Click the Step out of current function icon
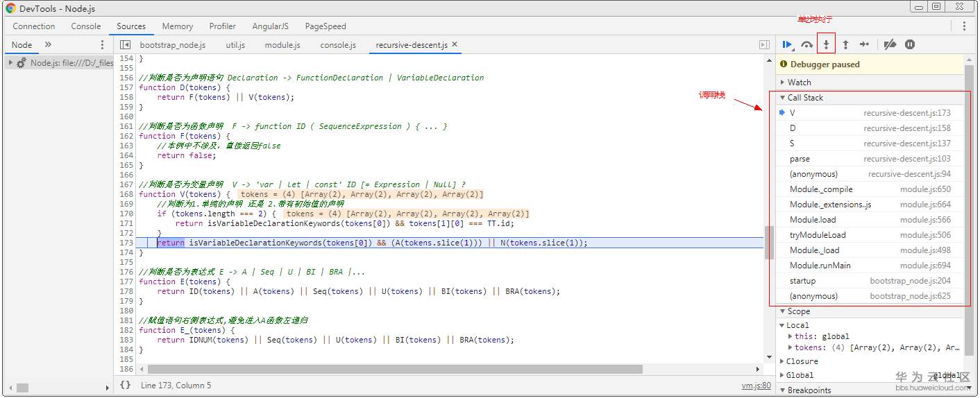The height and width of the screenshot is (398, 980). 845,44
